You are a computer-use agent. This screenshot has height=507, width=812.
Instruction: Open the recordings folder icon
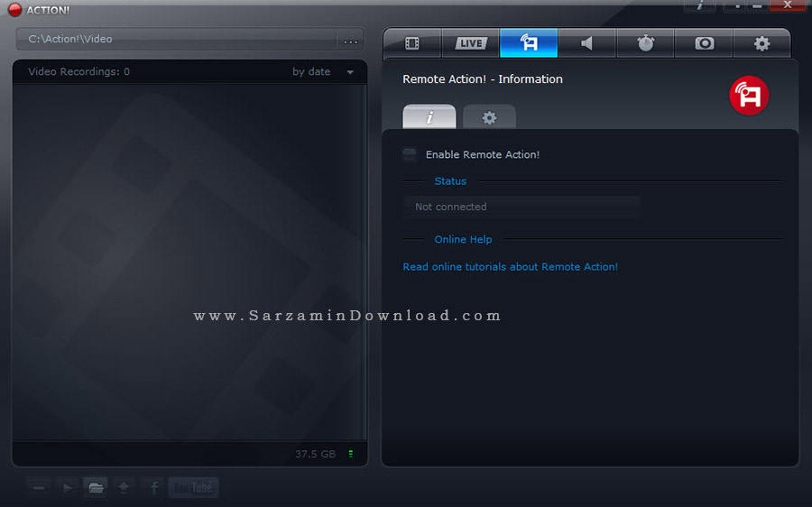[96, 487]
